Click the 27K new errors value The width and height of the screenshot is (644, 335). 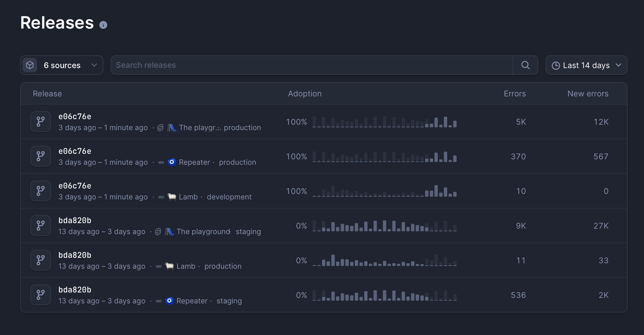tap(601, 226)
